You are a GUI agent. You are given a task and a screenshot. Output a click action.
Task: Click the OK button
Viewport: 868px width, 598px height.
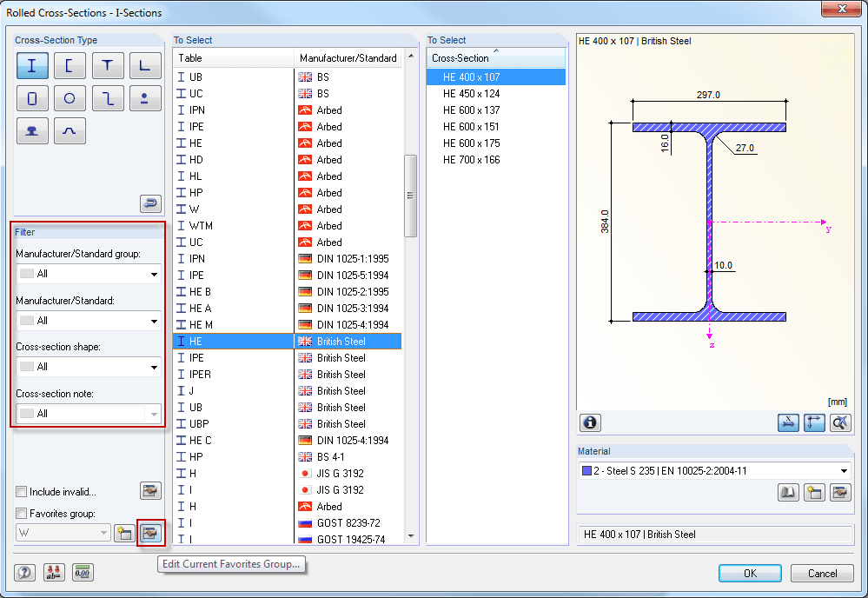point(749,573)
